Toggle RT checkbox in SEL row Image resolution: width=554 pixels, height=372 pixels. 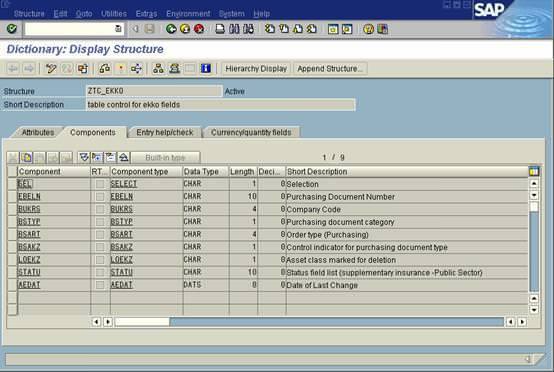pyautogui.click(x=100, y=184)
